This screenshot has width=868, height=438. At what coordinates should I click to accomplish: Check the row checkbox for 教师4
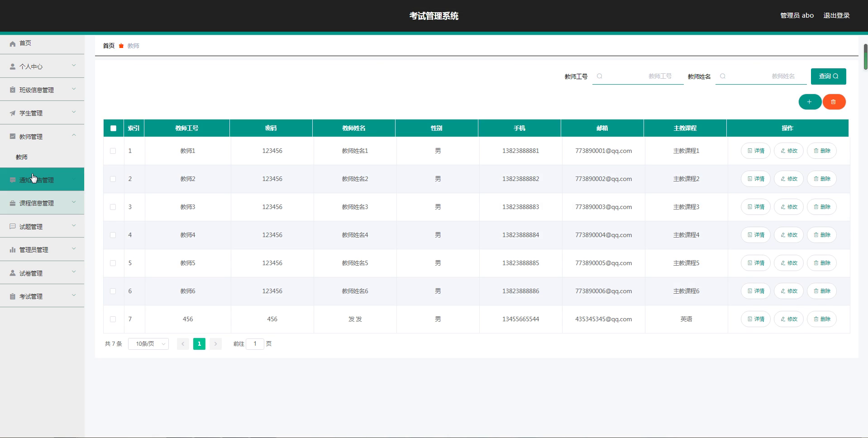coord(113,235)
